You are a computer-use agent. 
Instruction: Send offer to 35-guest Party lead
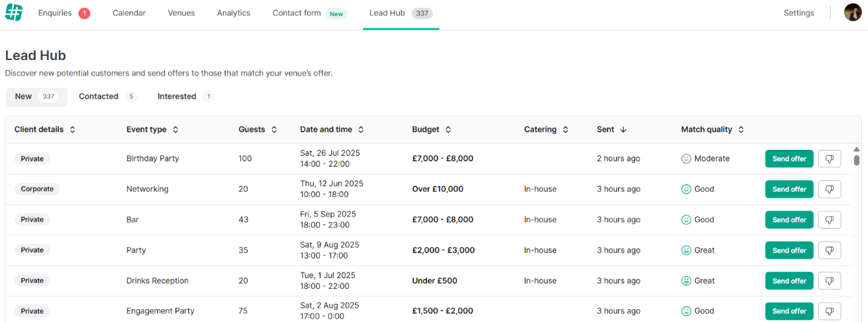789,250
